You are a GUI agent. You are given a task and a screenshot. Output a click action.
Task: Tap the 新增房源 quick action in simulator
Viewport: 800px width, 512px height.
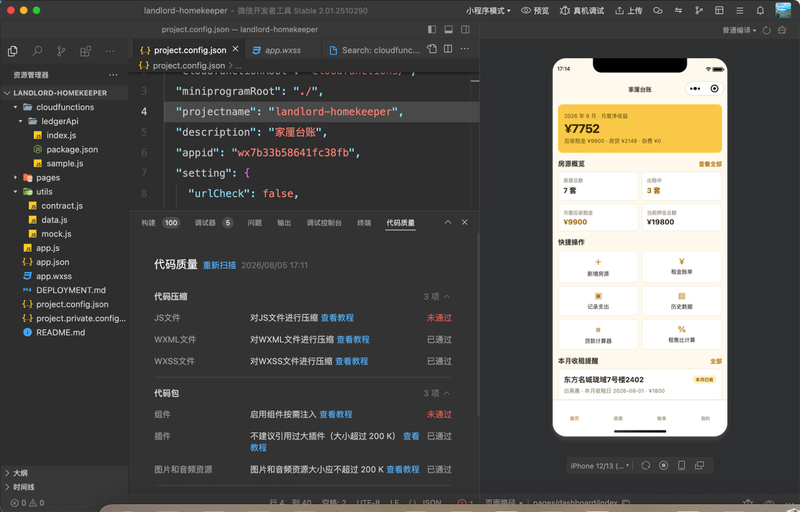click(598, 267)
